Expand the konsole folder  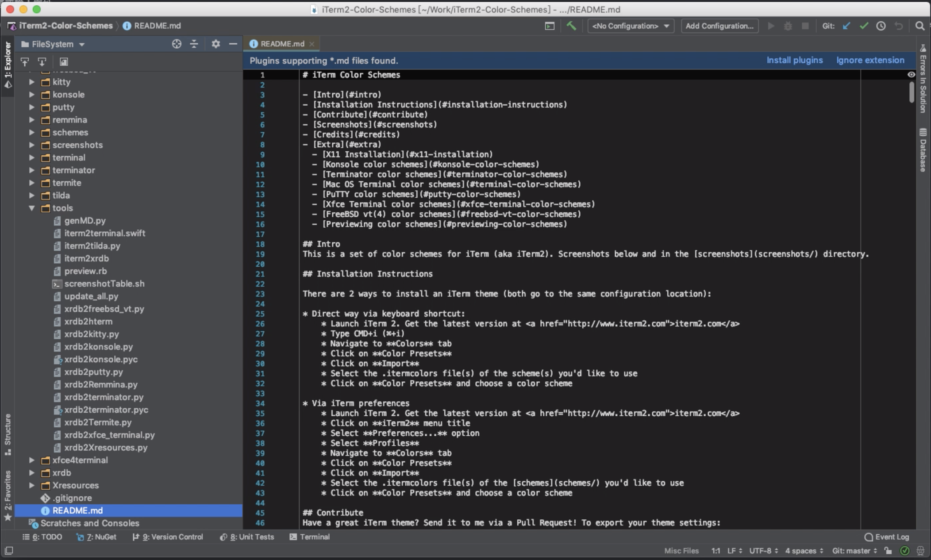32,95
